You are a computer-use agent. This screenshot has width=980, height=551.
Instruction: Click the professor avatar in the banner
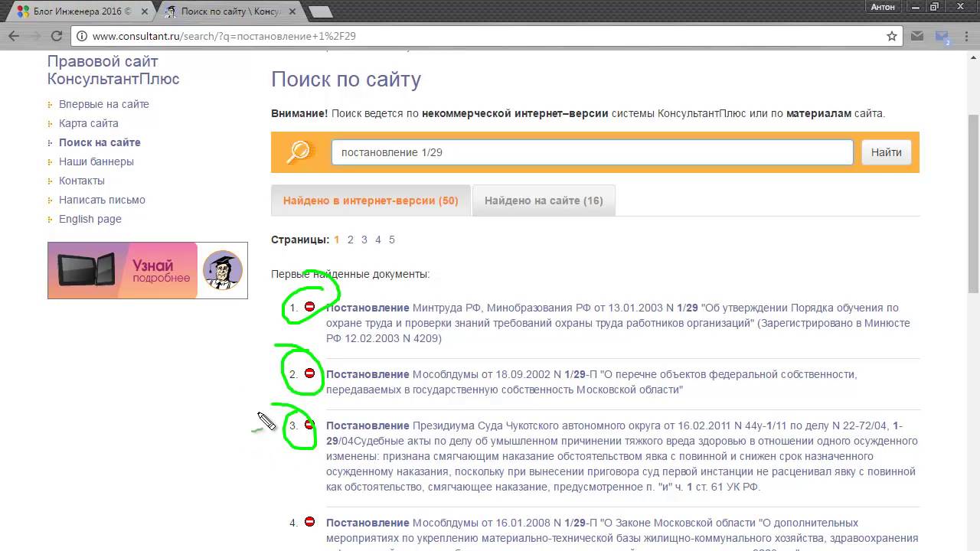point(222,269)
